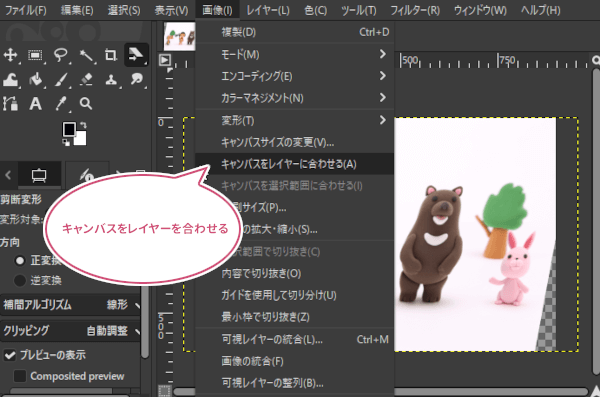Select the Color Picker eyedropper tool

pyautogui.click(x=61, y=104)
